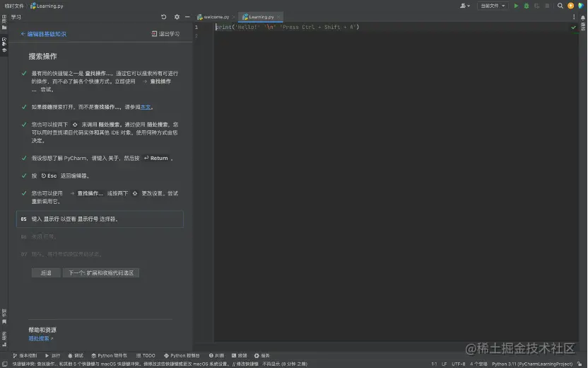Image resolution: width=588 pixels, height=368 pixels.
Task: Open the user account menu icon
Action: [x=465, y=6]
